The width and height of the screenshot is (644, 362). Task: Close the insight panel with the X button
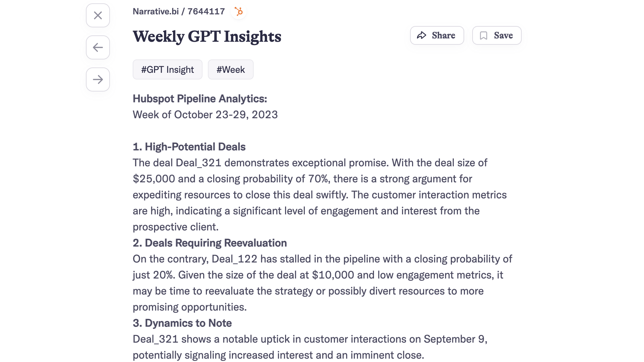tap(98, 15)
